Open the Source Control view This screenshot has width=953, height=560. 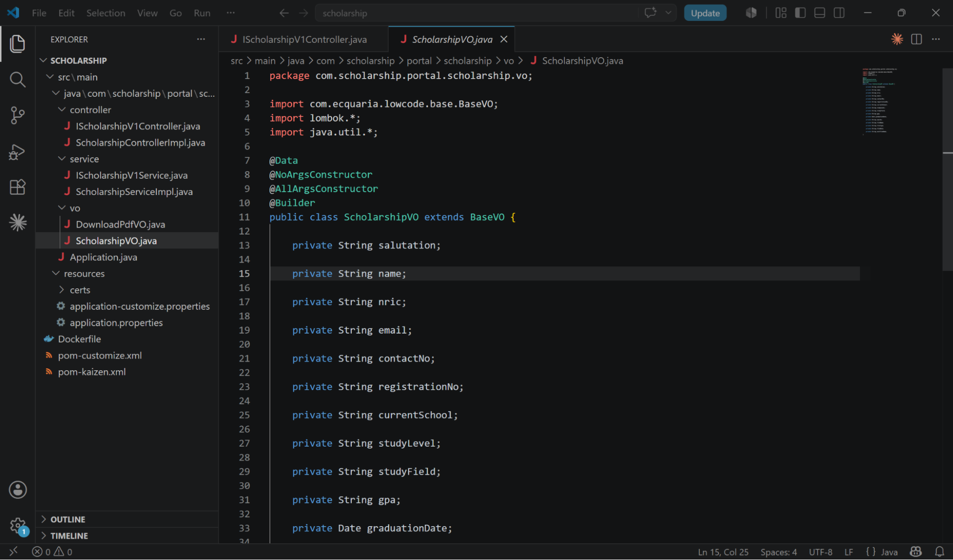18,115
